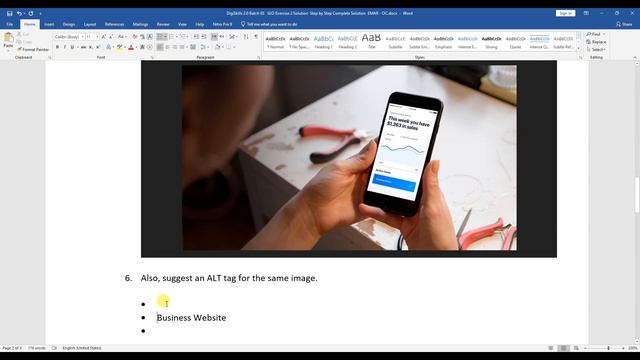The image size is (640, 360).
Task: Toggle Subscript formatting
Action: (91, 47)
